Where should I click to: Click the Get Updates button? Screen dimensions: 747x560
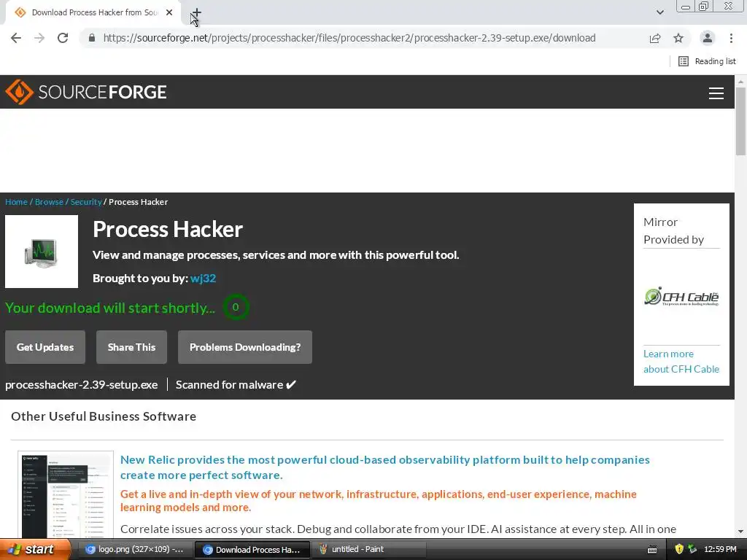pos(45,347)
